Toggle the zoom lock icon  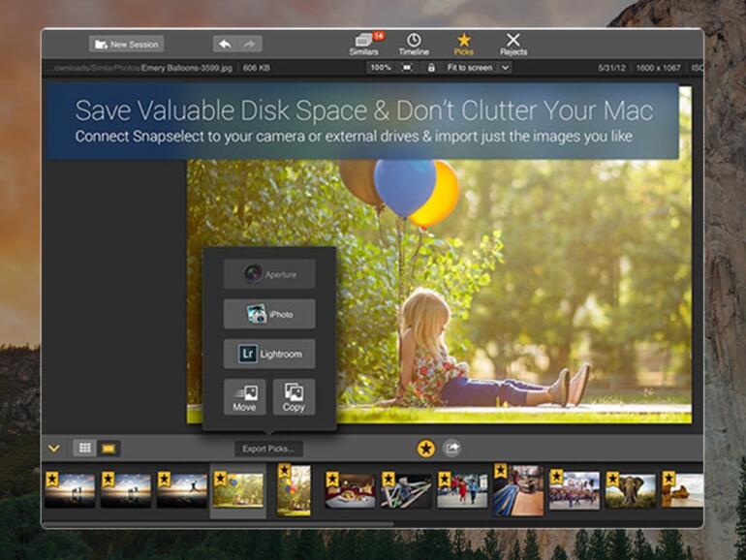[431, 68]
